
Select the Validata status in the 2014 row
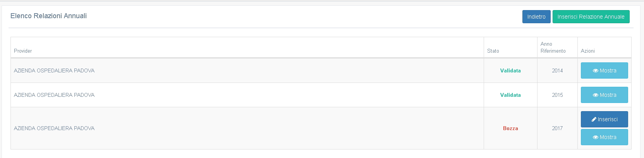[x=510, y=71]
